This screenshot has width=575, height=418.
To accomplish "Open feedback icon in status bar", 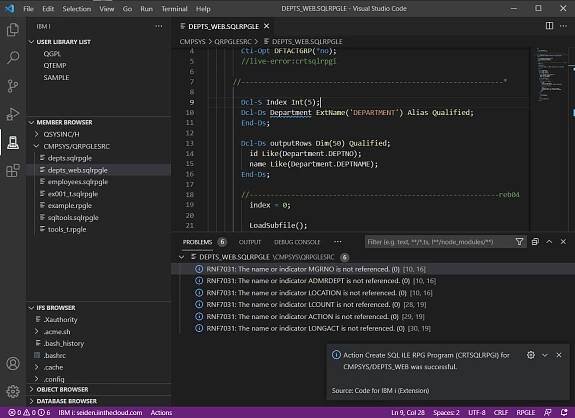I will (547, 412).
